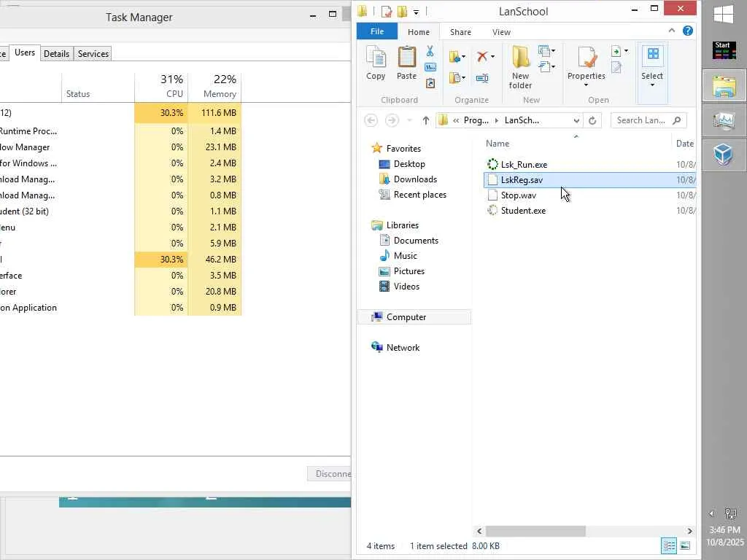Open Videos library
747x560 pixels.
tap(406, 286)
